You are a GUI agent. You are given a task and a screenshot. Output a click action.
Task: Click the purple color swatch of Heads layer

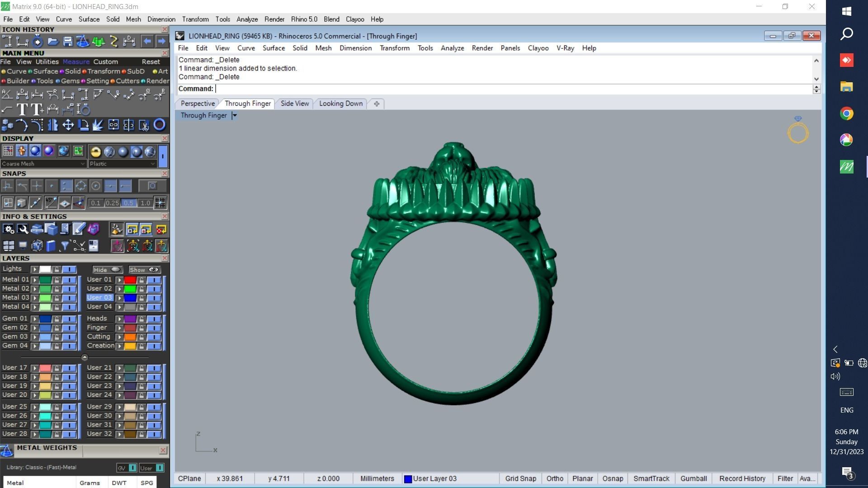click(130, 319)
